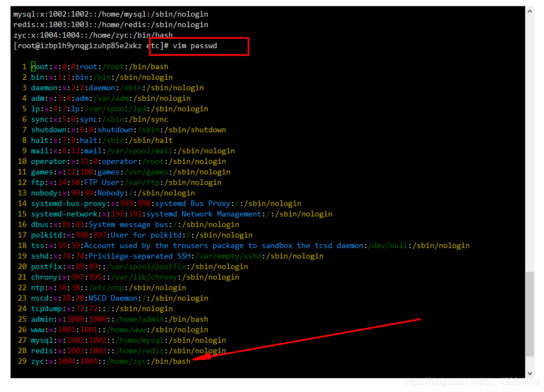Click the scrollbar up arrow
544x392 pixels.
click(x=530, y=11)
